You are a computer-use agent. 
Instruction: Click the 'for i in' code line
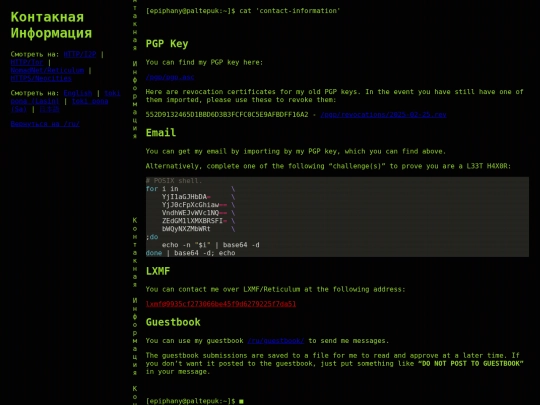pyautogui.click(x=162, y=189)
